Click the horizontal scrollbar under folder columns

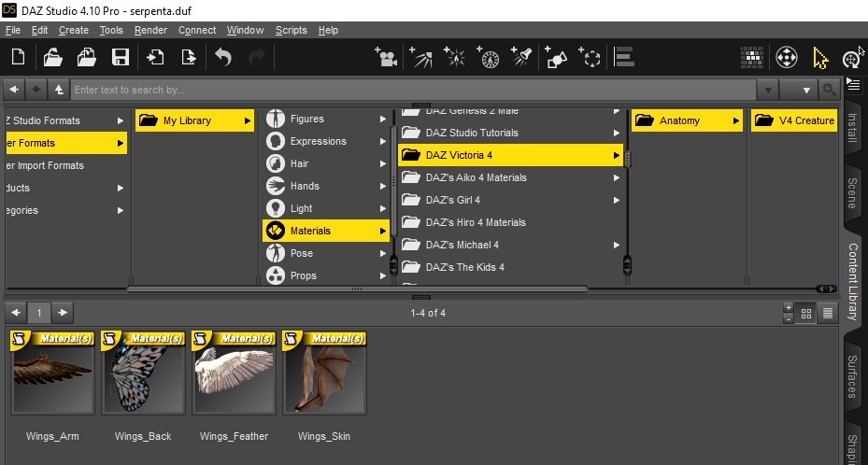357,289
